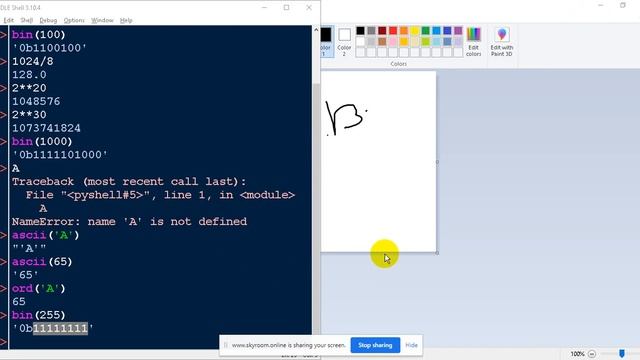The image size is (640, 360).
Task: Click the 2**20 line in shell
Action: 29,88
